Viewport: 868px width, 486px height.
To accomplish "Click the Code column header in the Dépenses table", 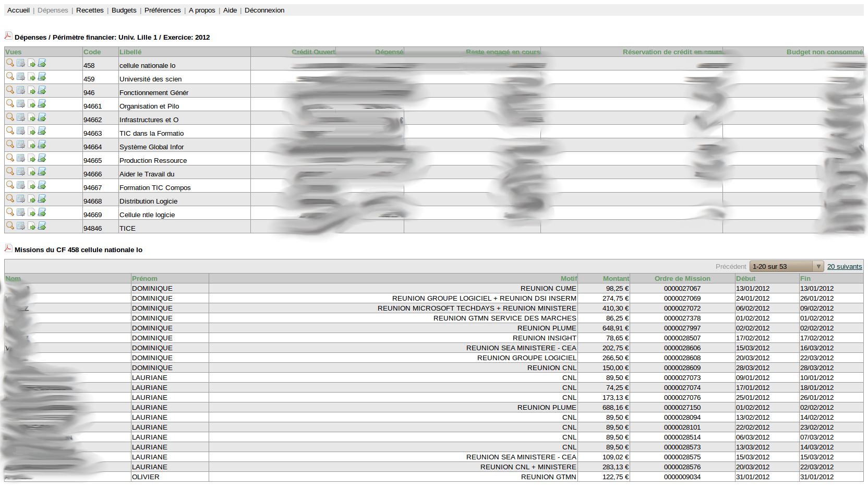I will click(x=92, y=52).
